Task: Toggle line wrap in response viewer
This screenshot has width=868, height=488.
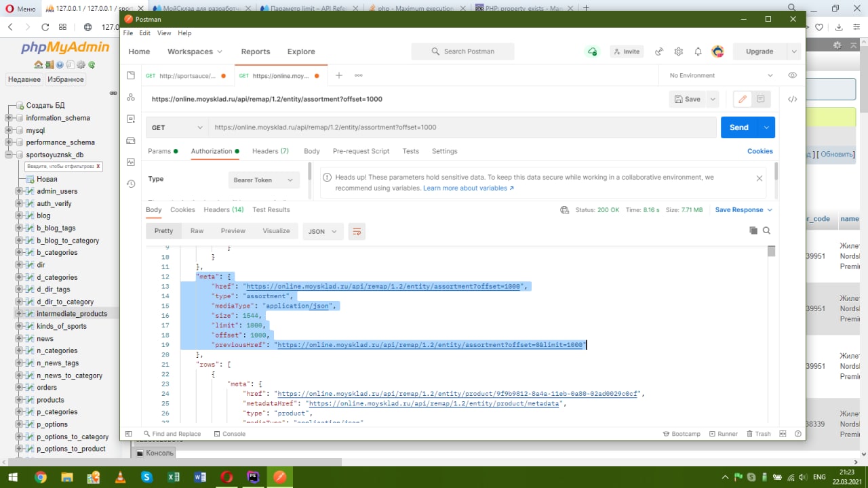Action: pyautogui.click(x=357, y=231)
